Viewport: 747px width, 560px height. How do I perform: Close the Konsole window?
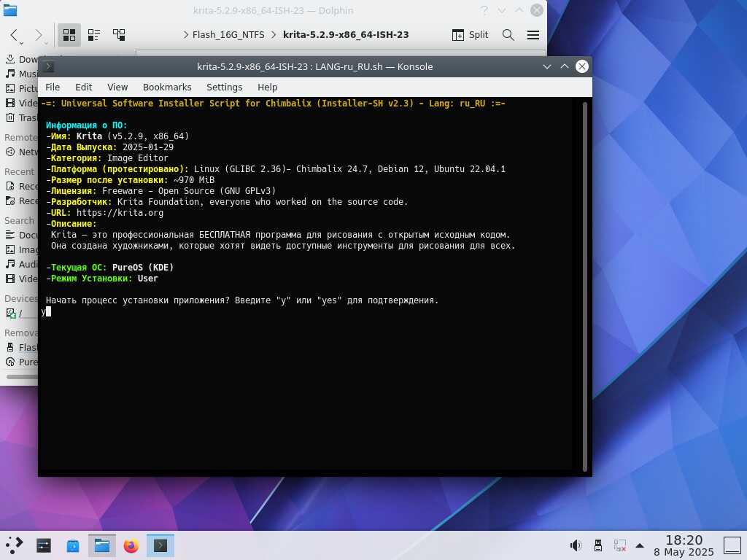coord(581,66)
